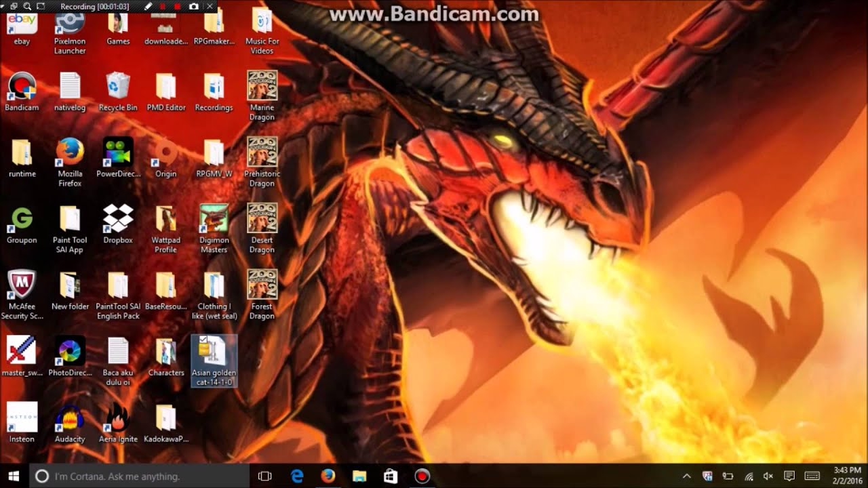Show hidden system tray icons
868x488 pixels.
[686, 476]
